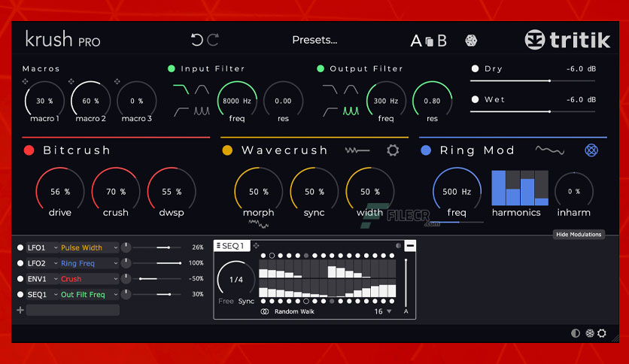Collapse SEQ 1 panel with minus button

click(410, 246)
